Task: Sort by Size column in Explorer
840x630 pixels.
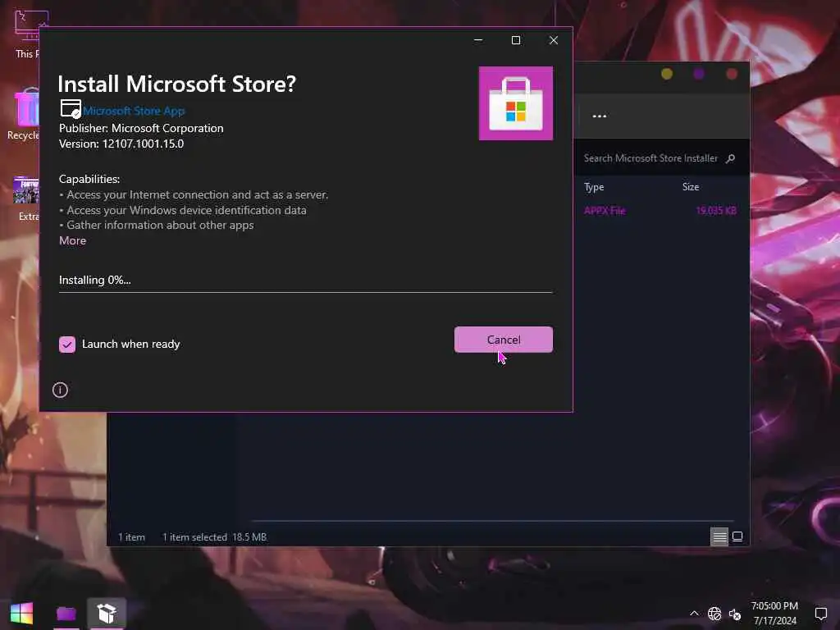Action: [691, 187]
